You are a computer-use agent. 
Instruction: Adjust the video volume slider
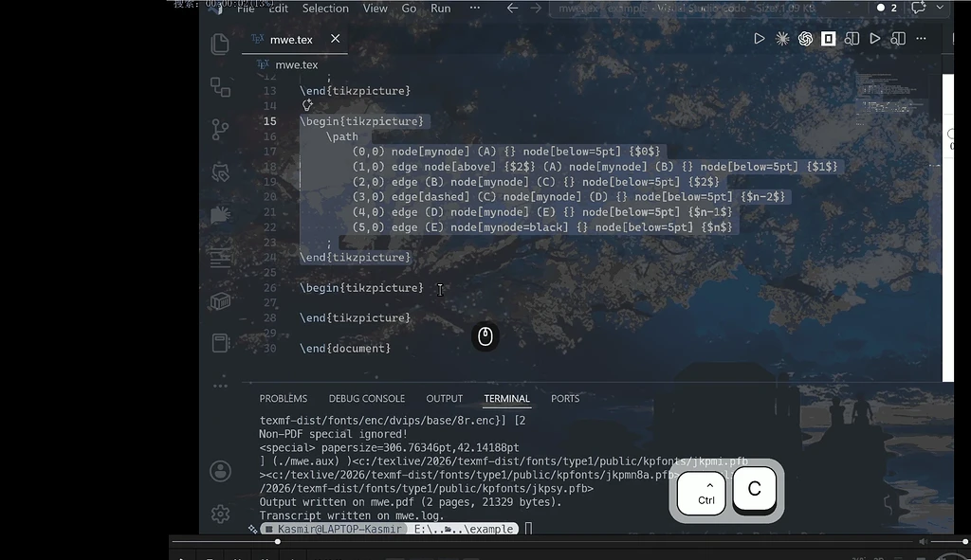pyautogui.click(x=947, y=541)
